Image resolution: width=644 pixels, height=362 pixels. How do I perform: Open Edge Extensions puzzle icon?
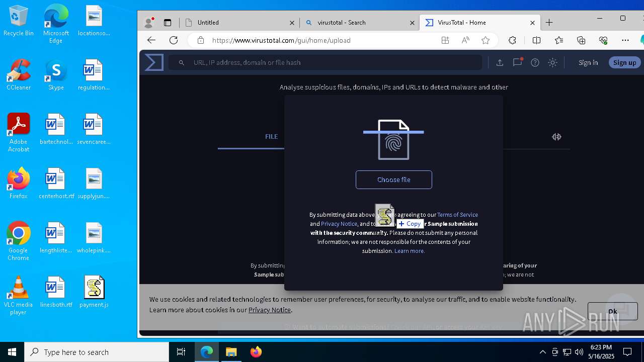coord(512,40)
